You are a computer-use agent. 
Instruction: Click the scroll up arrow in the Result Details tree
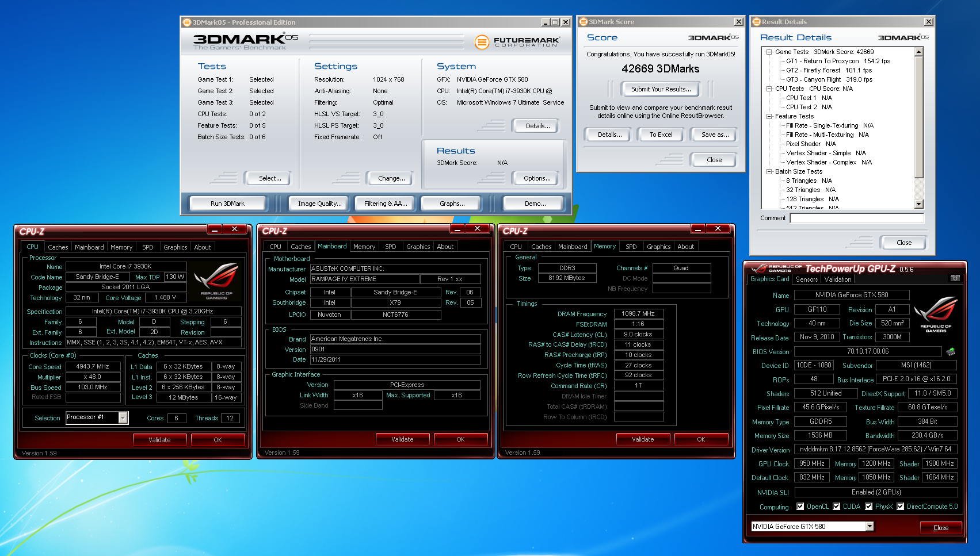(x=918, y=52)
